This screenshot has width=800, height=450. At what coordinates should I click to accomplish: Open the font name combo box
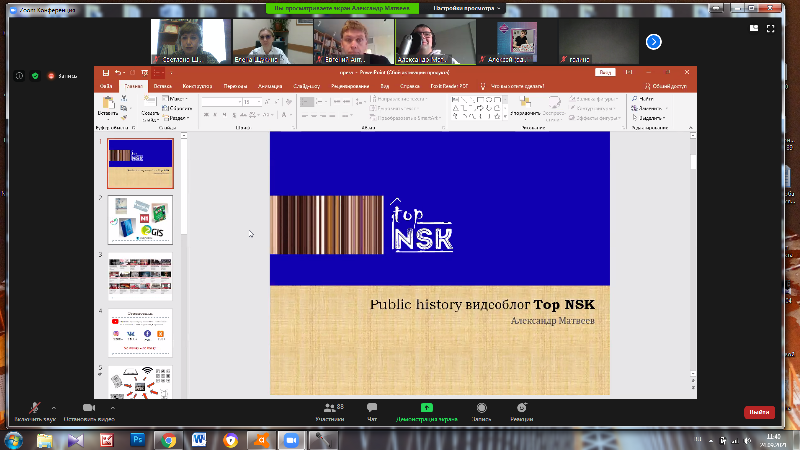[221, 102]
